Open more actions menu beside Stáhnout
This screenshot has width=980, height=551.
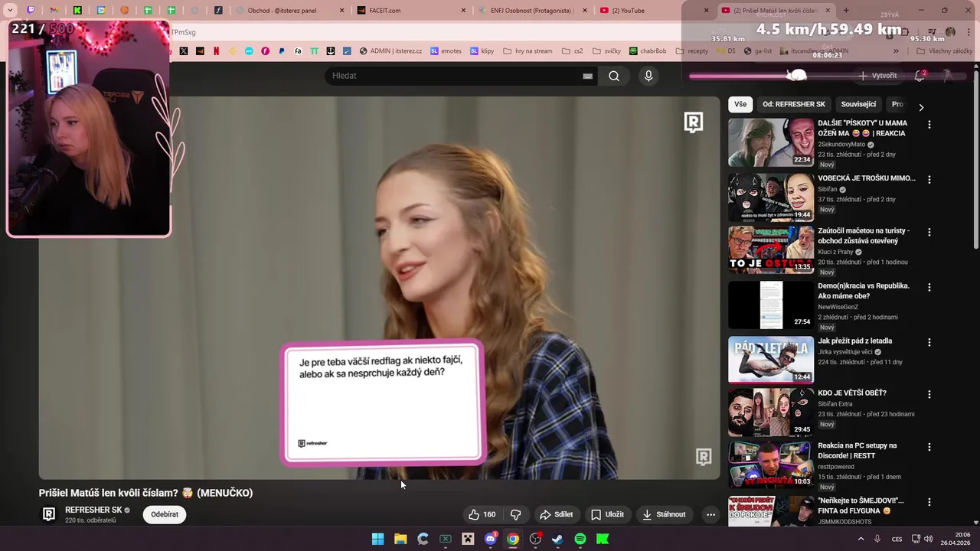(x=710, y=514)
